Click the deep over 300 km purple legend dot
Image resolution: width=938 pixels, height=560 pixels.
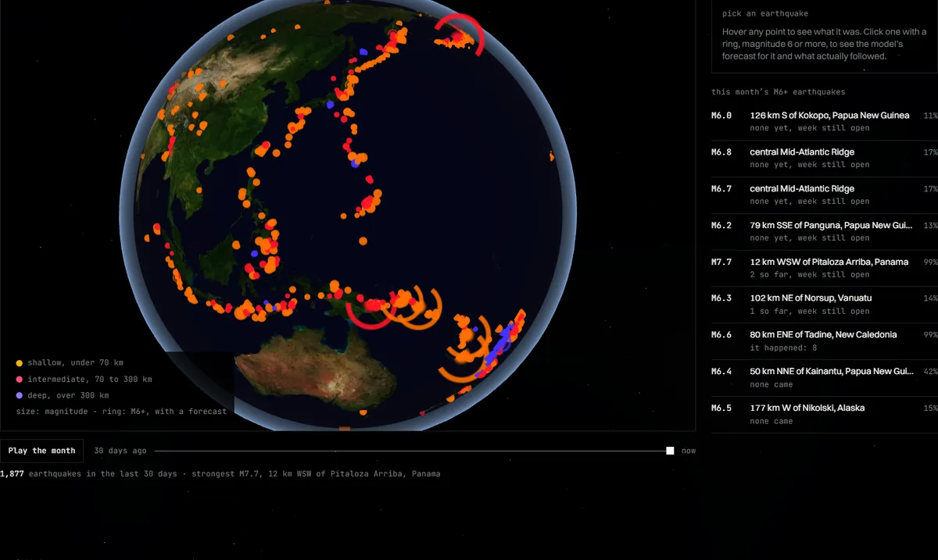coord(19,395)
